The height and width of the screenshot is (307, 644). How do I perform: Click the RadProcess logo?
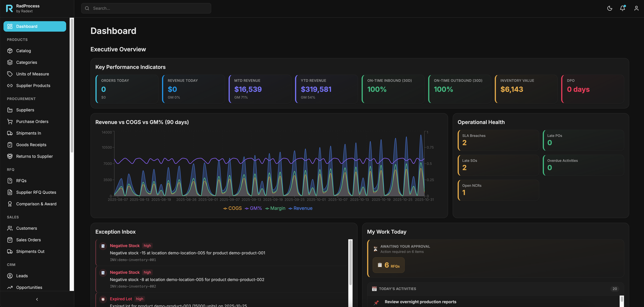tap(10, 9)
